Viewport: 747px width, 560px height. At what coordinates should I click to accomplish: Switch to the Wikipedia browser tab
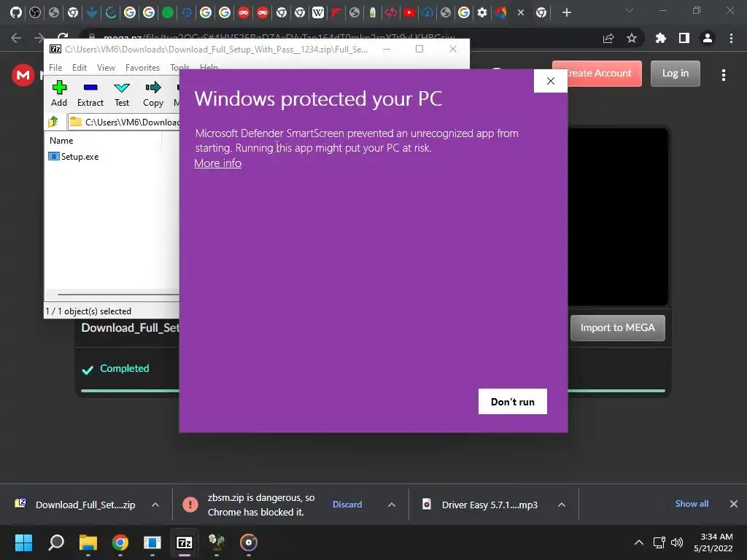318,12
